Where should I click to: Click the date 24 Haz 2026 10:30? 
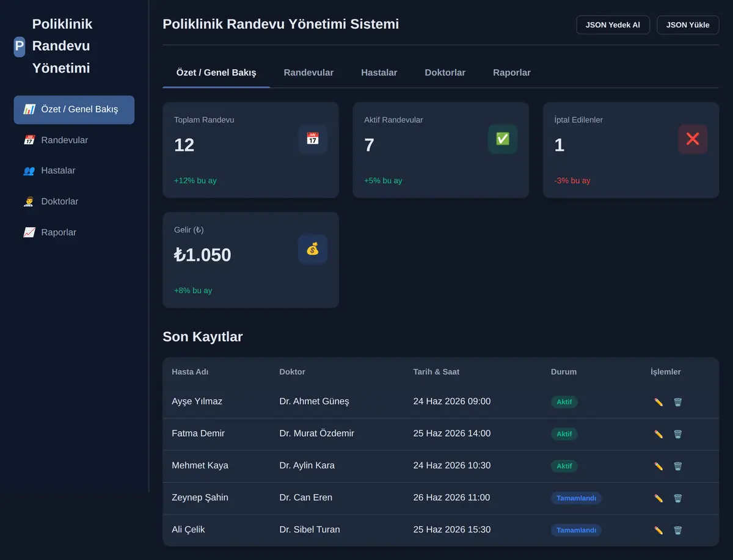click(x=451, y=465)
